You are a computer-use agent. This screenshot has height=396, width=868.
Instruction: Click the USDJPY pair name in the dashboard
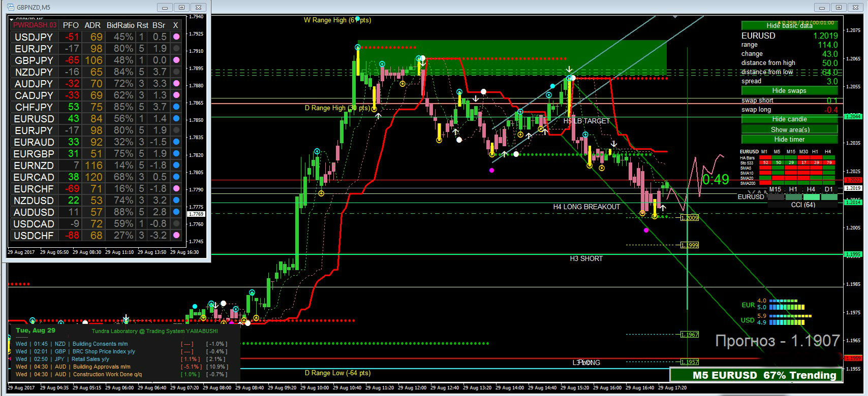[34, 37]
